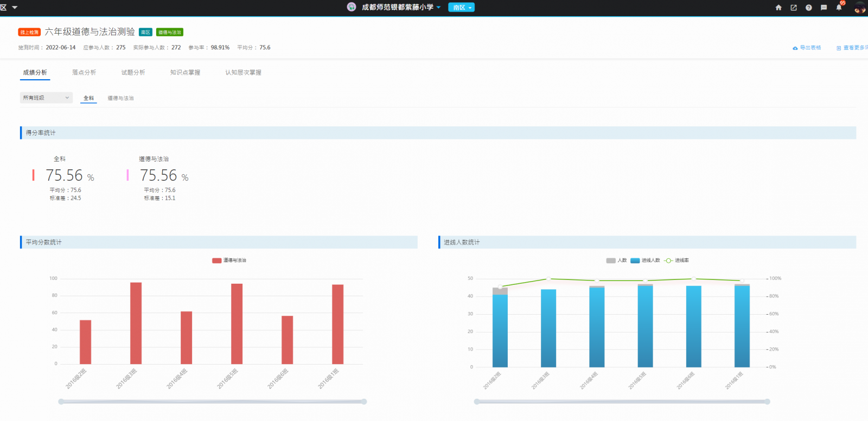This screenshot has height=421, width=868.
Task: Click the 查看更多 link
Action: [853, 48]
